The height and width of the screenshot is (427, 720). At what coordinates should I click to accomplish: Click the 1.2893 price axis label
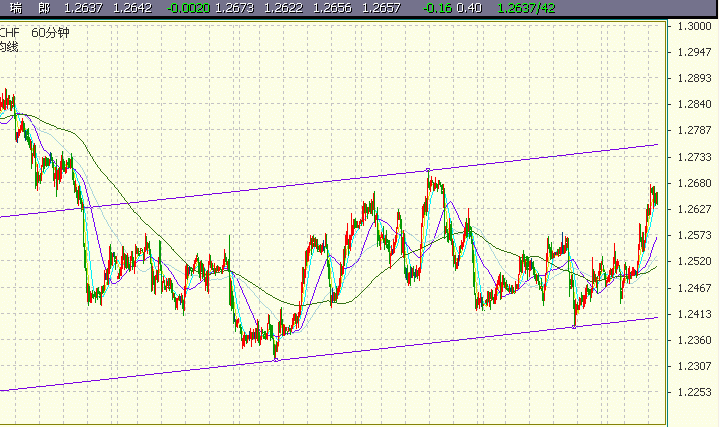point(695,78)
